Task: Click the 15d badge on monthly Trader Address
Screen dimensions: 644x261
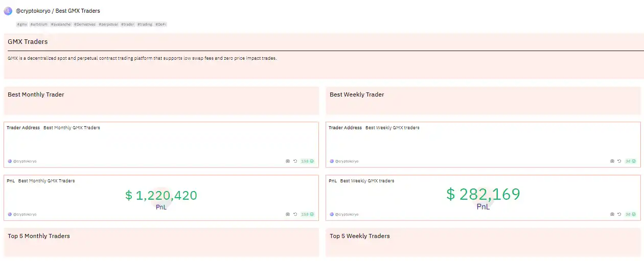Action: coord(307,161)
